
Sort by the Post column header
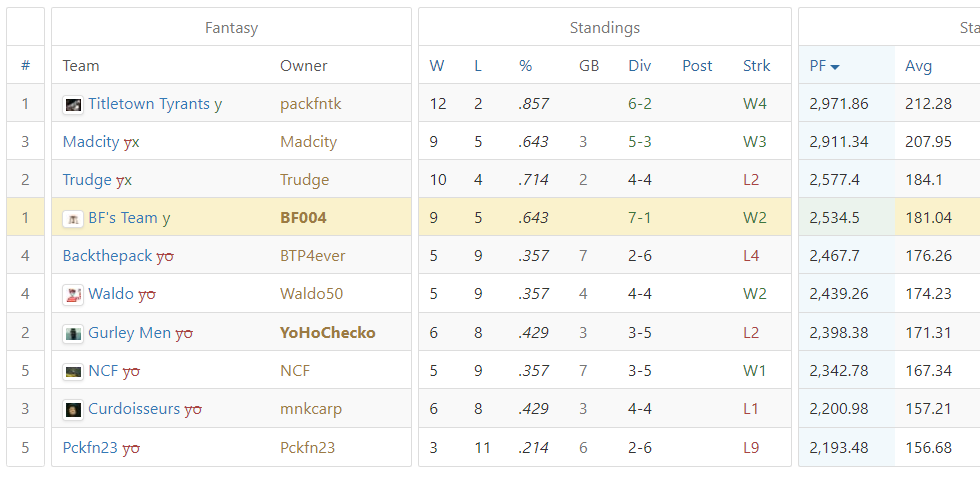697,66
